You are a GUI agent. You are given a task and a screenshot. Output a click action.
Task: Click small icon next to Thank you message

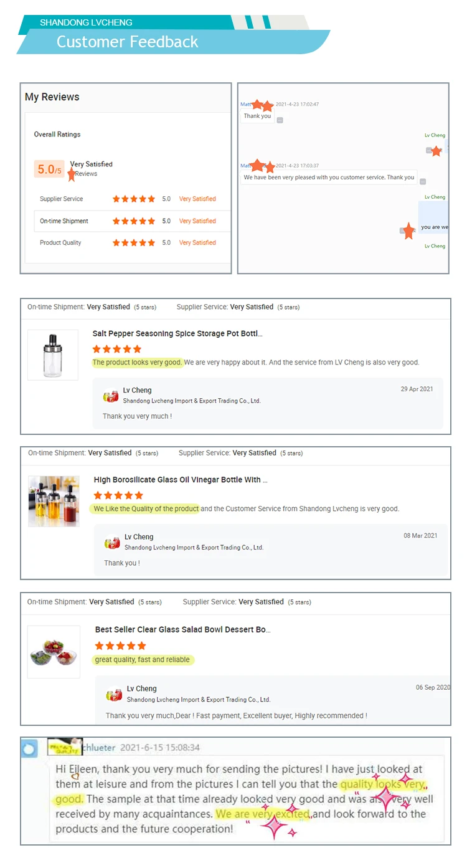(280, 120)
